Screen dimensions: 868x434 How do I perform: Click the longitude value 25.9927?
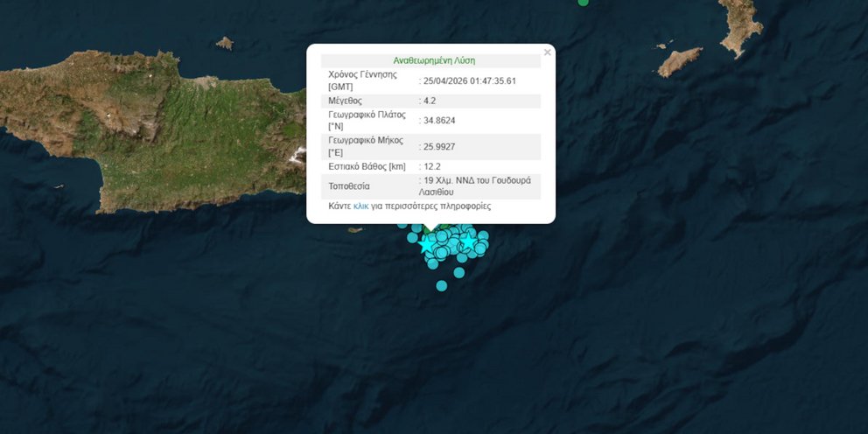pos(437,146)
